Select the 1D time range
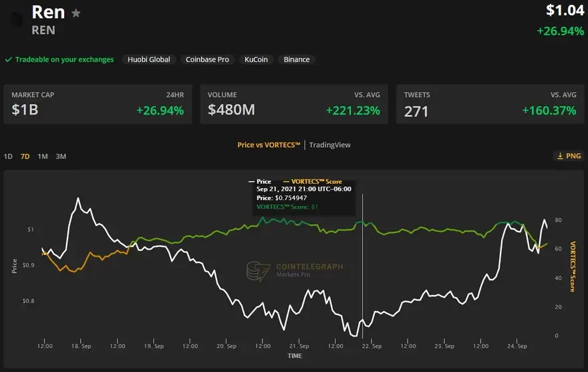 coord(8,157)
